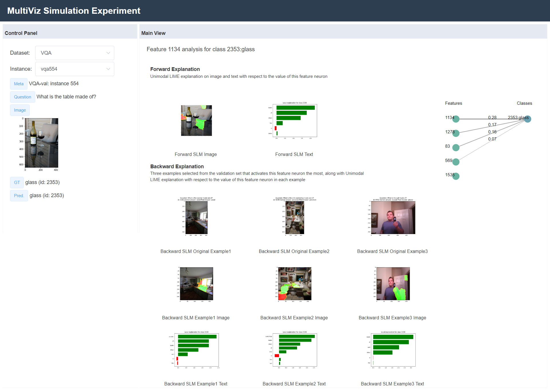Open the Dataset dropdown showing VQA
550x392 pixels.
74,53
